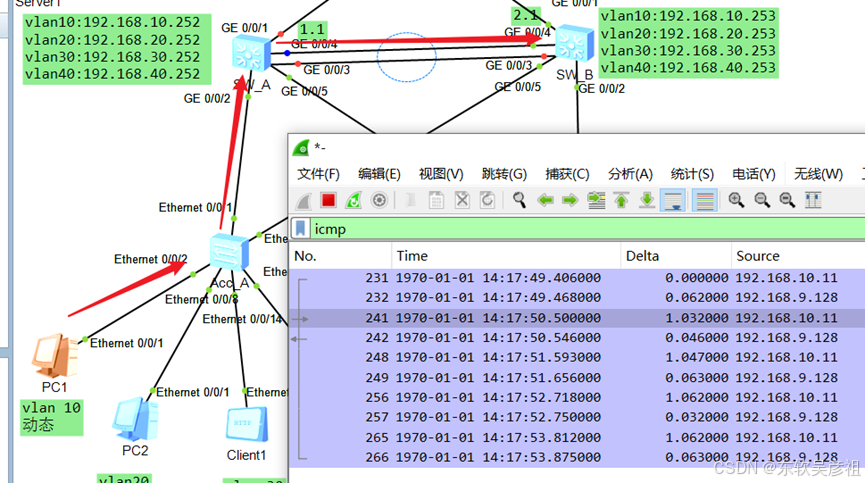Image resolution: width=865 pixels, height=483 pixels.
Task: Open the 统计(S) menu
Action: (692, 174)
